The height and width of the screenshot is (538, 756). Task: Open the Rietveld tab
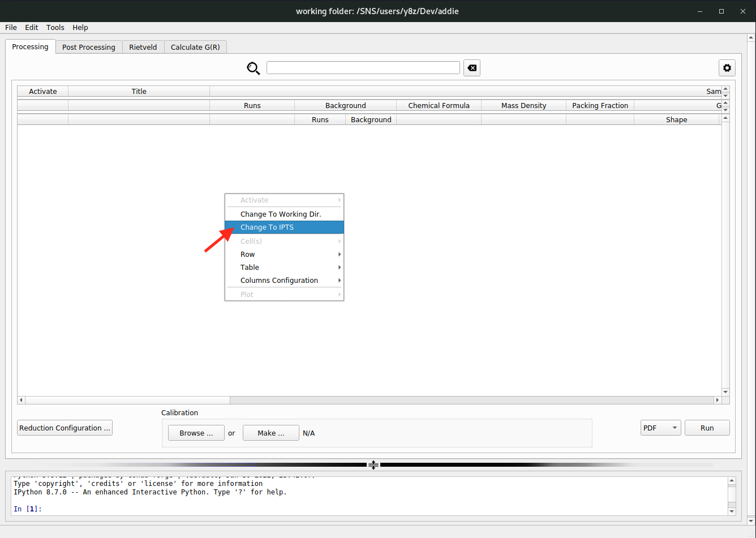(143, 47)
